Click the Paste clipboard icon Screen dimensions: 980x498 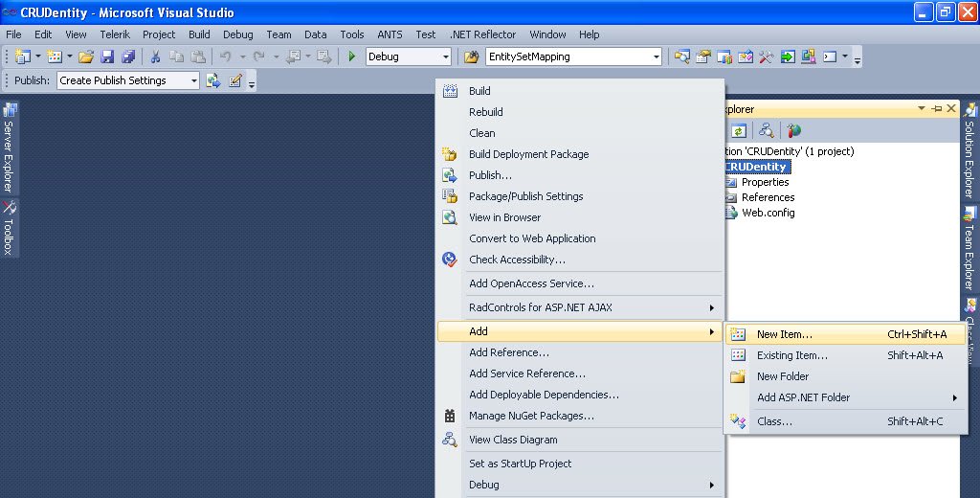[x=197, y=57]
